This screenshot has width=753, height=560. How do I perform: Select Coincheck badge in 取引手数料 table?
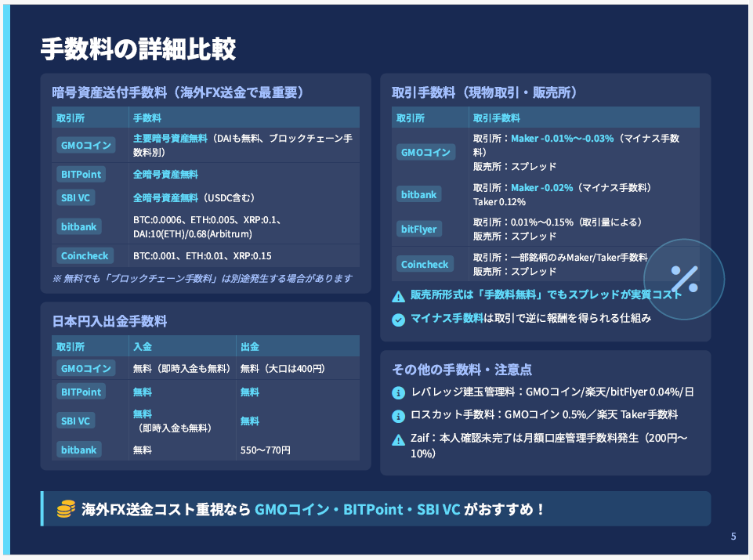pyautogui.click(x=425, y=264)
